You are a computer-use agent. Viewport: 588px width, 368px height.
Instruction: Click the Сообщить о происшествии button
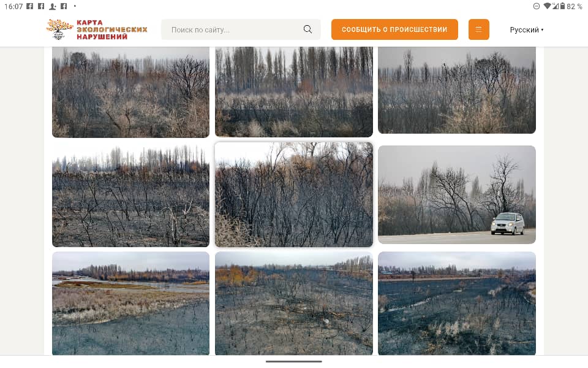point(394,29)
